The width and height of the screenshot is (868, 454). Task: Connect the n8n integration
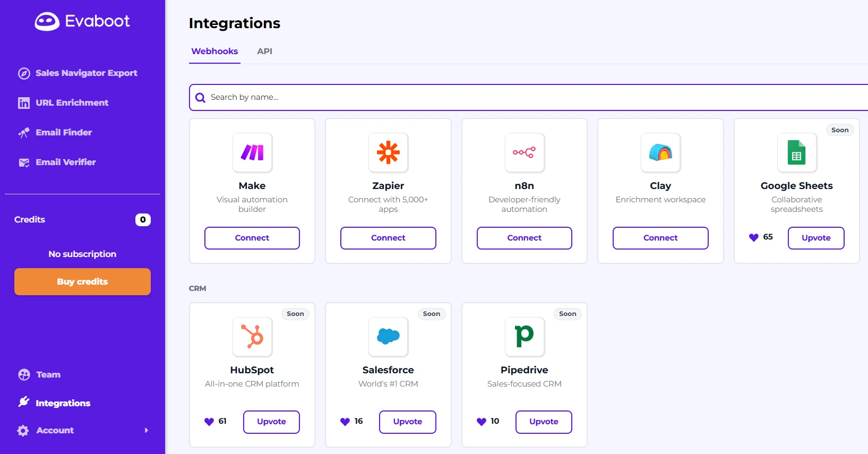click(525, 238)
